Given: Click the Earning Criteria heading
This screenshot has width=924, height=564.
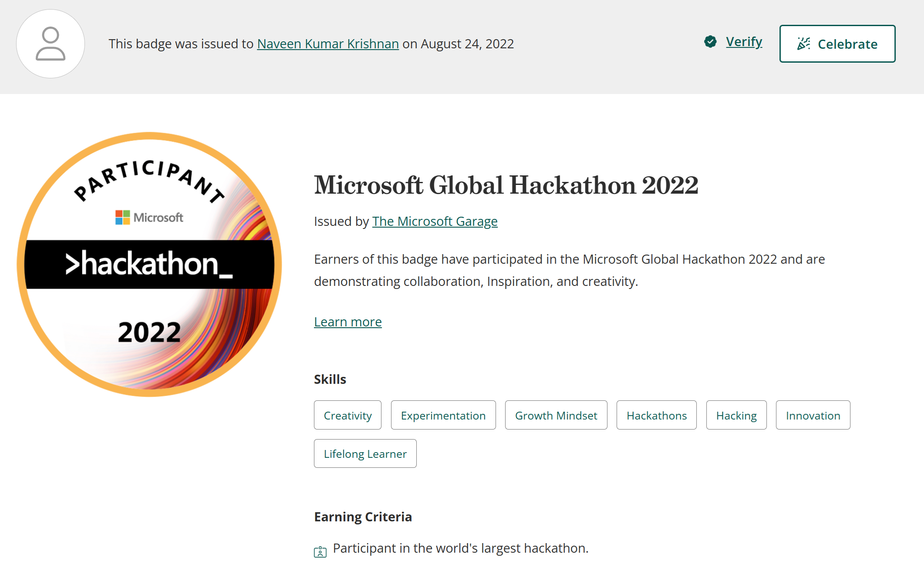Looking at the screenshot, I should tap(363, 517).
